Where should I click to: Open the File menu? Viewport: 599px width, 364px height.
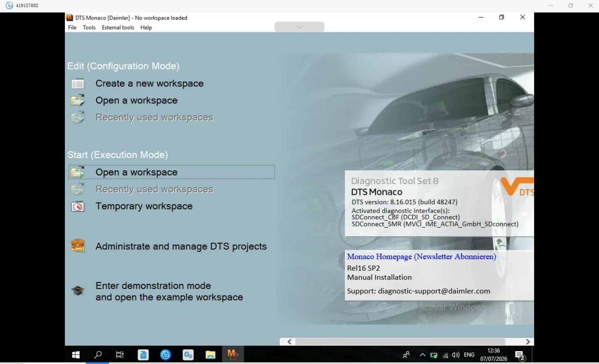(x=72, y=27)
